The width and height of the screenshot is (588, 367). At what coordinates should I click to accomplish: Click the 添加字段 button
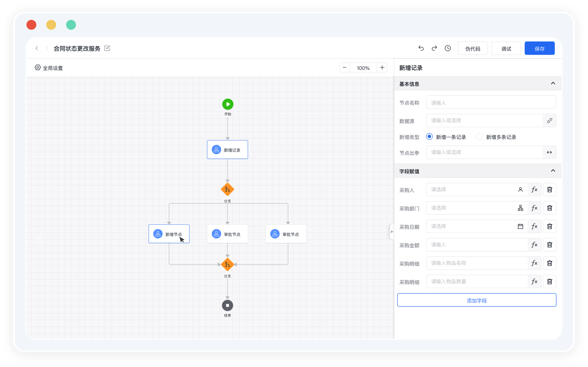(477, 300)
